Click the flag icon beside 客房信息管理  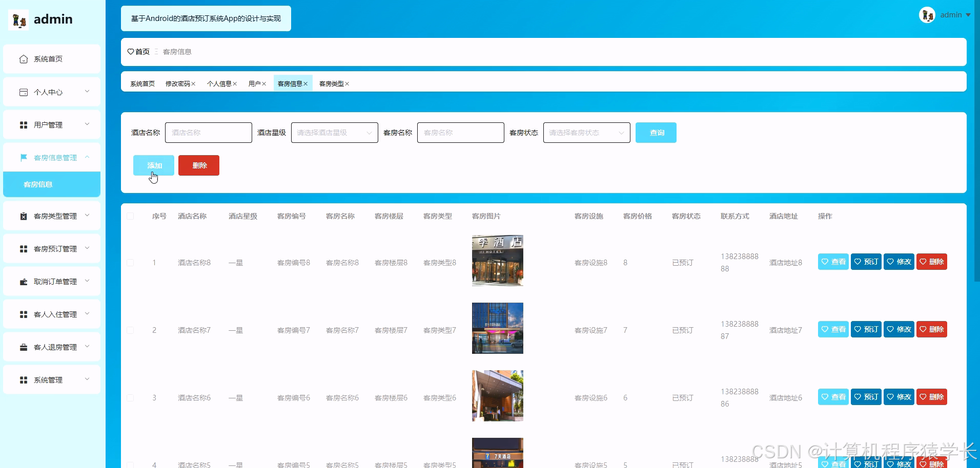click(x=24, y=158)
